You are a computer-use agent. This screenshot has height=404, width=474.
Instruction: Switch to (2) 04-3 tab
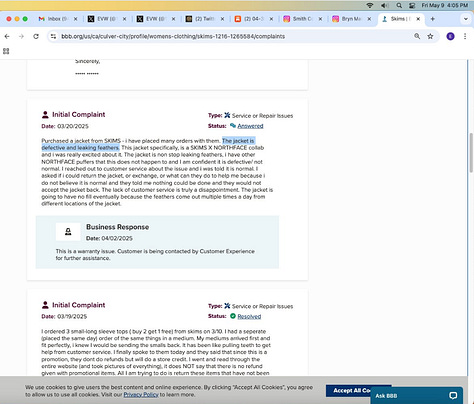[x=254, y=19]
